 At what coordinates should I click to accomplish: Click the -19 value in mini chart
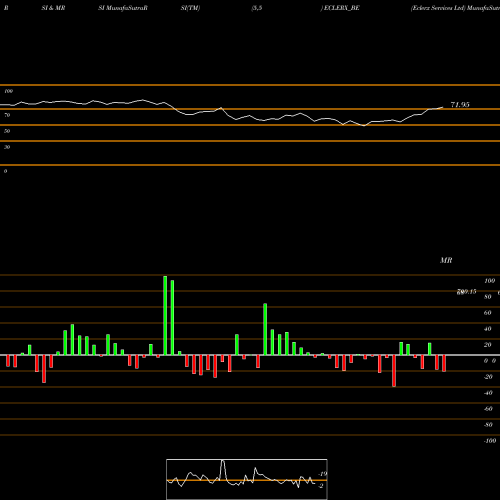[323, 474]
